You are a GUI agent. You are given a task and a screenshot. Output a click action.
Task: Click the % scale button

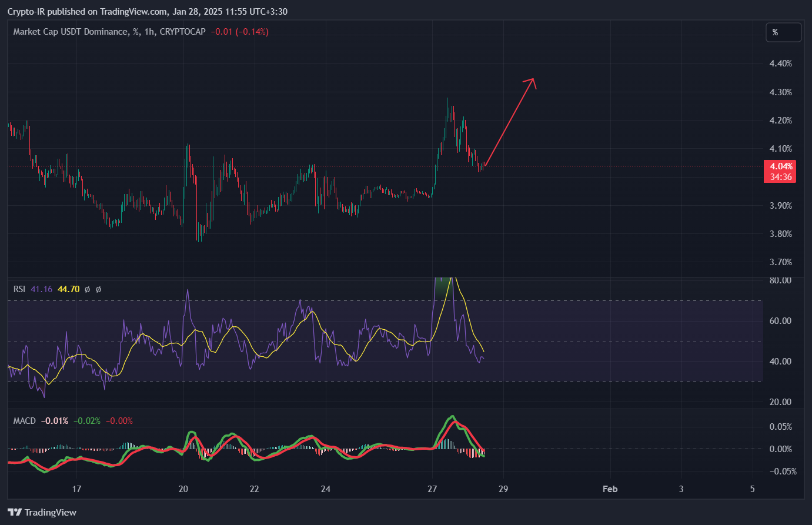pos(783,32)
